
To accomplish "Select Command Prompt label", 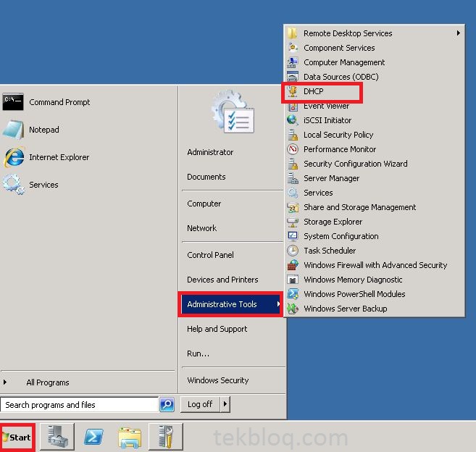I will point(59,102).
